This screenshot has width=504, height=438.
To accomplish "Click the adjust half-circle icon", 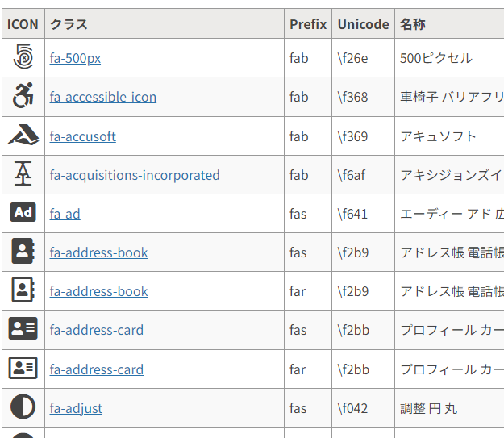I will [23, 407].
